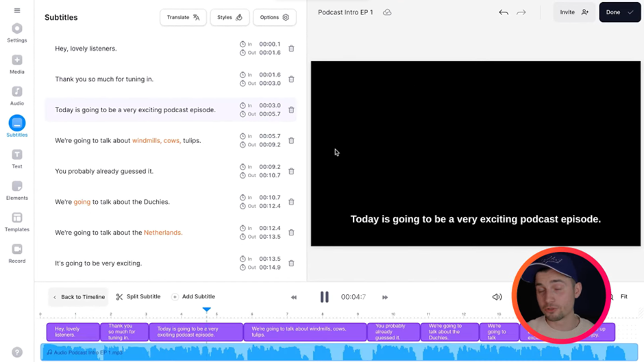Invite collaborators to the project
Viewport: 644px width, 362px height.
573,12
